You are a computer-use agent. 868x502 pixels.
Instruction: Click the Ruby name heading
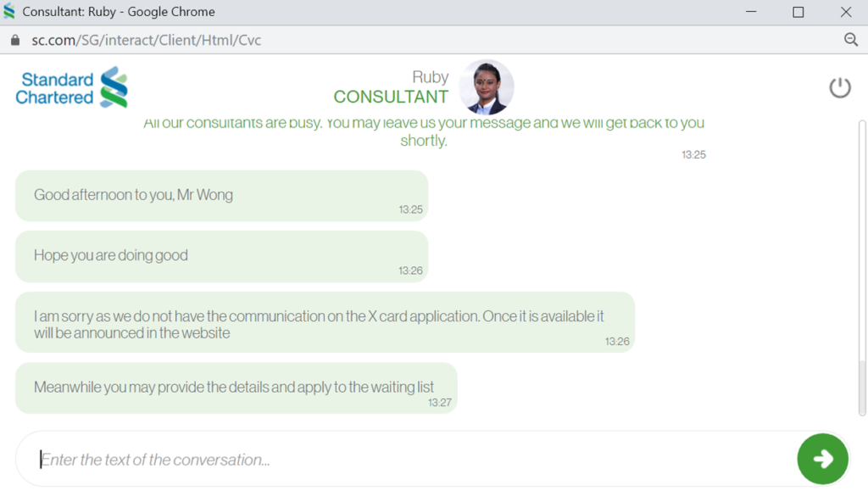pyautogui.click(x=431, y=75)
